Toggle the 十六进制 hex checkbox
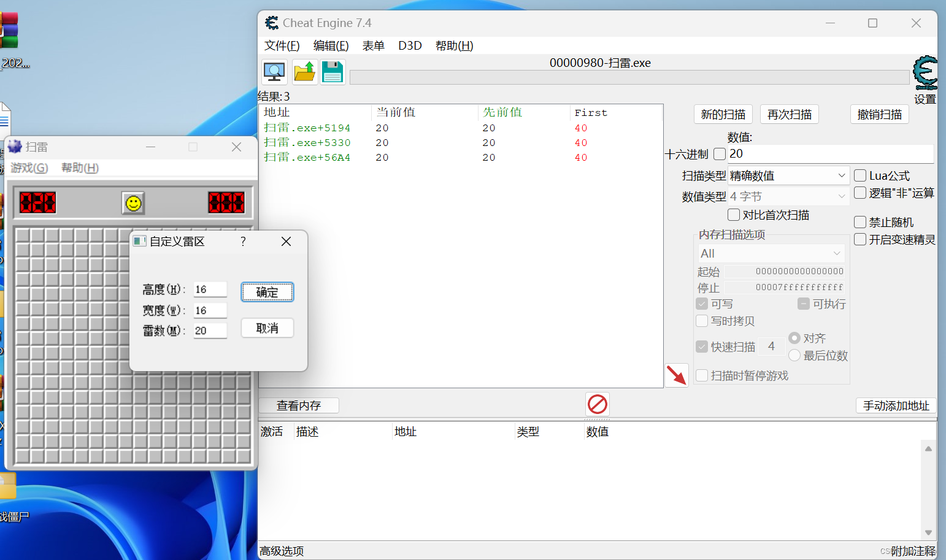The image size is (946, 560). point(720,154)
